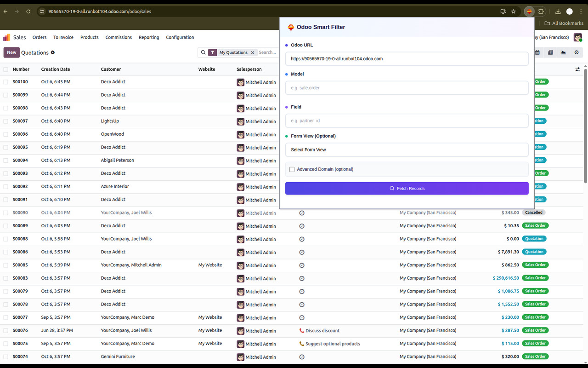Click the Quotations list vertical scrollbar
This screenshot has width=588, height=368.
pyautogui.click(x=585, y=125)
